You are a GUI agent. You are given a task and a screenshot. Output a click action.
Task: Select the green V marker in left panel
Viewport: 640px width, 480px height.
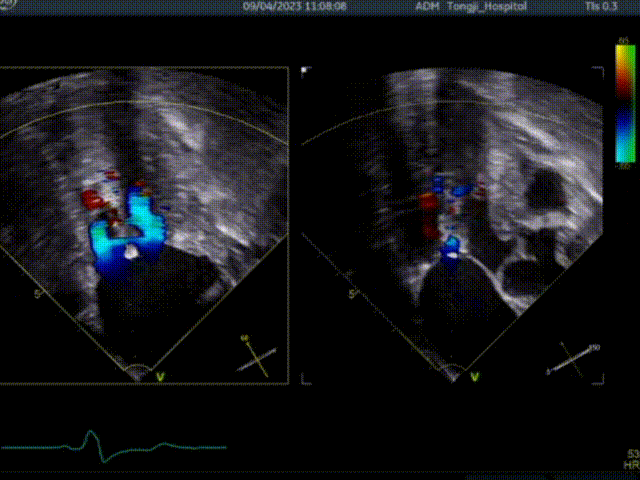point(160,377)
